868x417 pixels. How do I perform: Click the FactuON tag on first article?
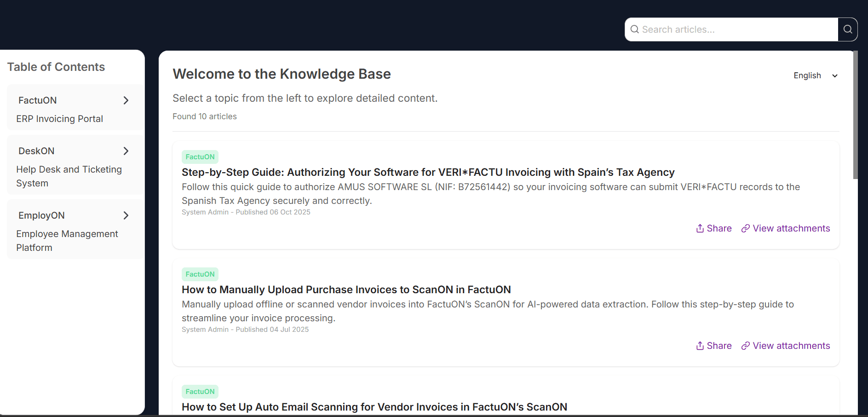(x=200, y=157)
